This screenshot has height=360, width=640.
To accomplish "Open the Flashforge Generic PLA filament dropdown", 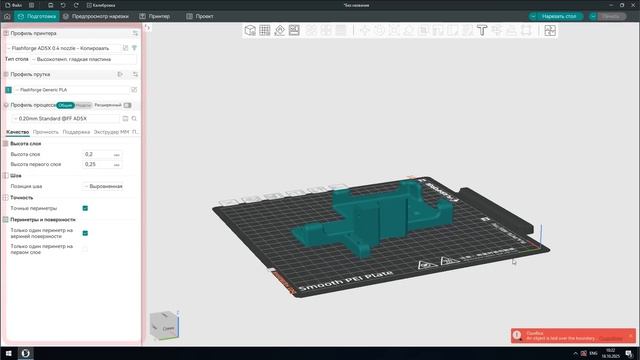I will [x=71, y=90].
